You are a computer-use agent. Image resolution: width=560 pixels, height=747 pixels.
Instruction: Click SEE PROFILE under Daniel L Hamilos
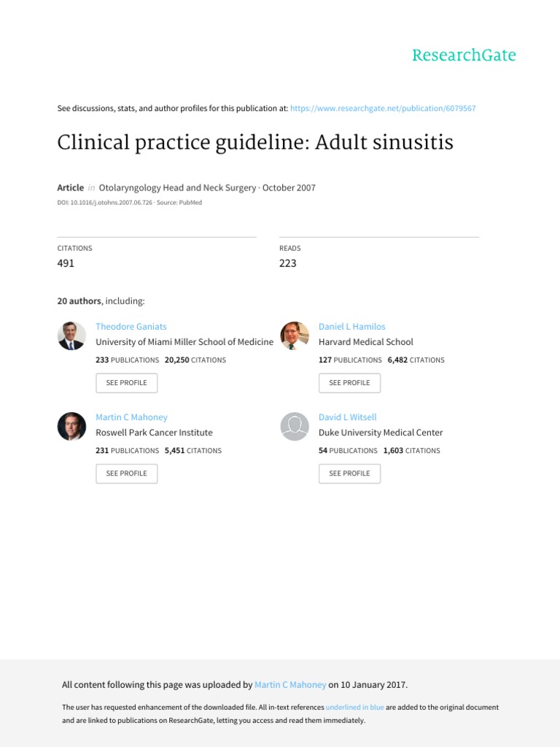349,382
